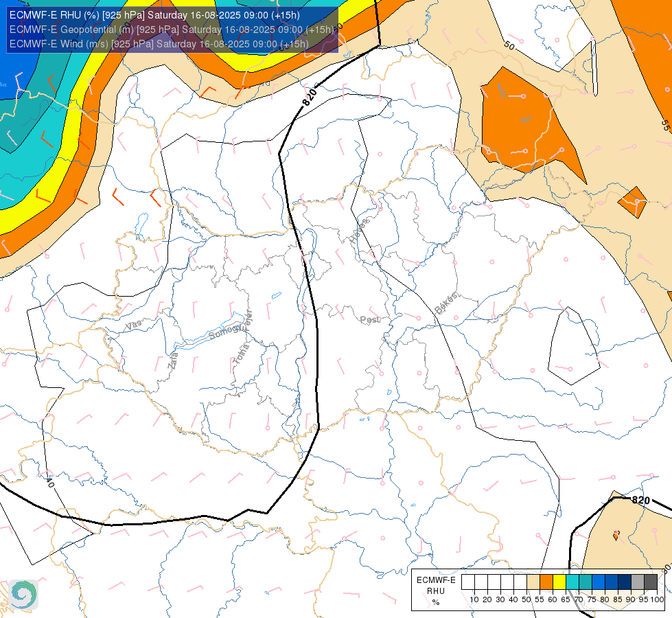
Task: Pick the teal 70-75% legend swatch
Action: pyautogui.click(x=586, y=582)
